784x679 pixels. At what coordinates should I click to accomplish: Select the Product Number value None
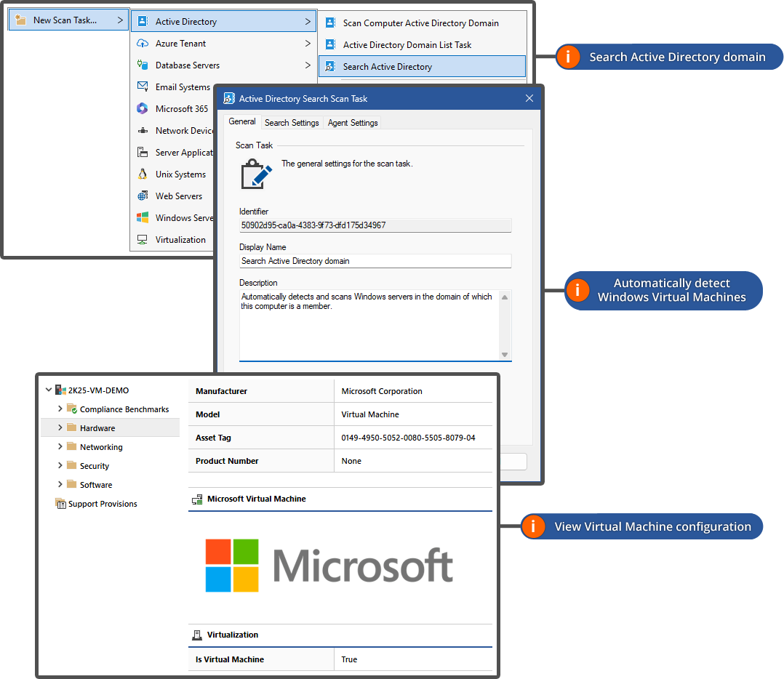351,461
